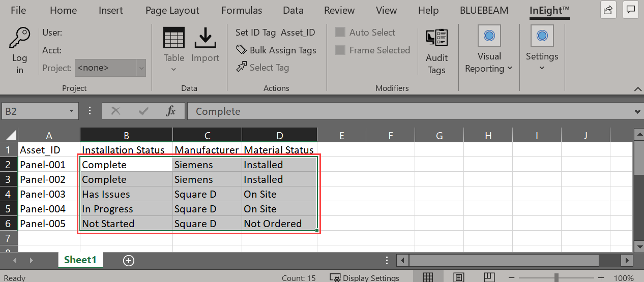Click the zoom slider handle
Screen dimensions: 644x282
(x=557, y=278)
